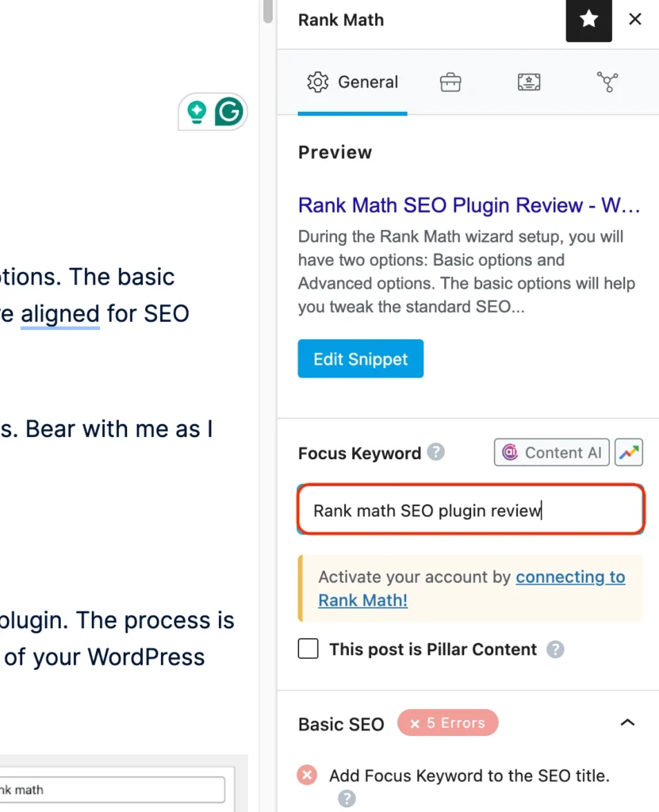The image size is (659, 812).
Task: Click the green lightbulb suggestion icon
Action: [196, 112]
